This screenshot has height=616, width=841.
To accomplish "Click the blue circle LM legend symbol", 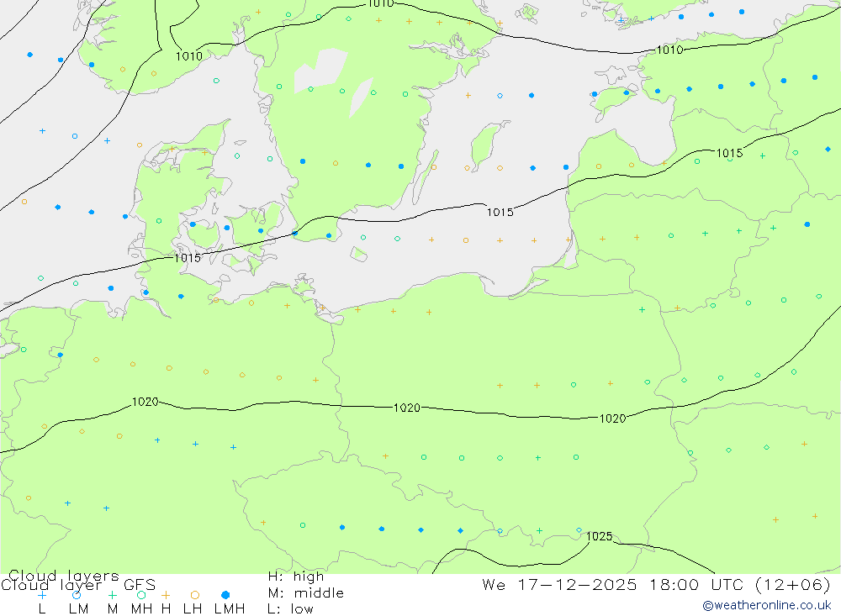I will [x=77, y=594].
